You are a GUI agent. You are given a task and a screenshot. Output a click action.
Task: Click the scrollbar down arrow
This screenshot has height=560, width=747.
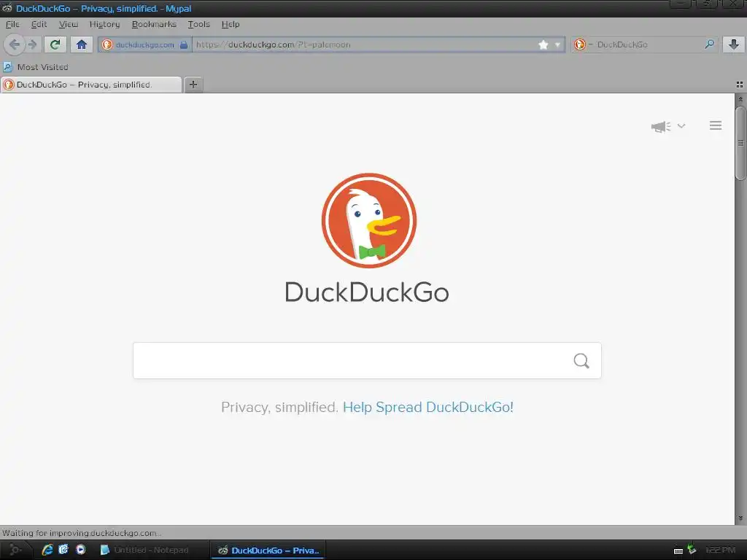click(x=740, y=518)
